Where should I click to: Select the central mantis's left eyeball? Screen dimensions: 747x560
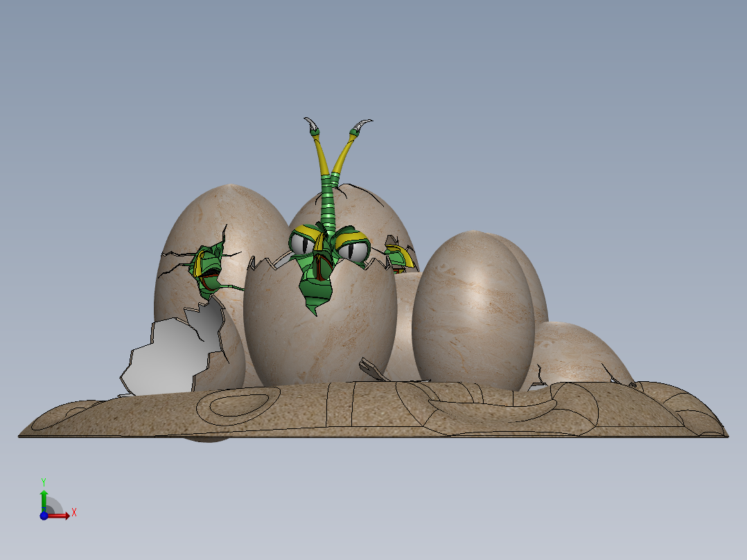click(x=302, y=243)
